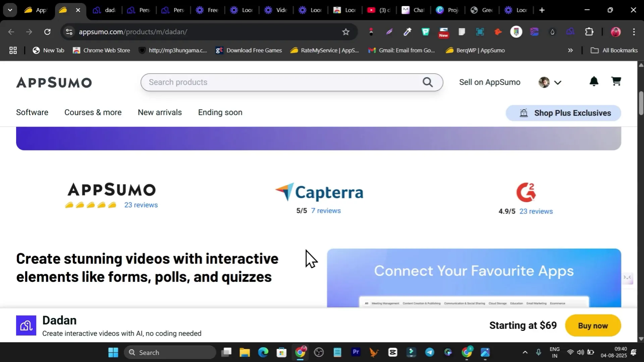Open File Explorer from the taskbar
The height and width of the screenshot is (362, 644).
(245, 352)
